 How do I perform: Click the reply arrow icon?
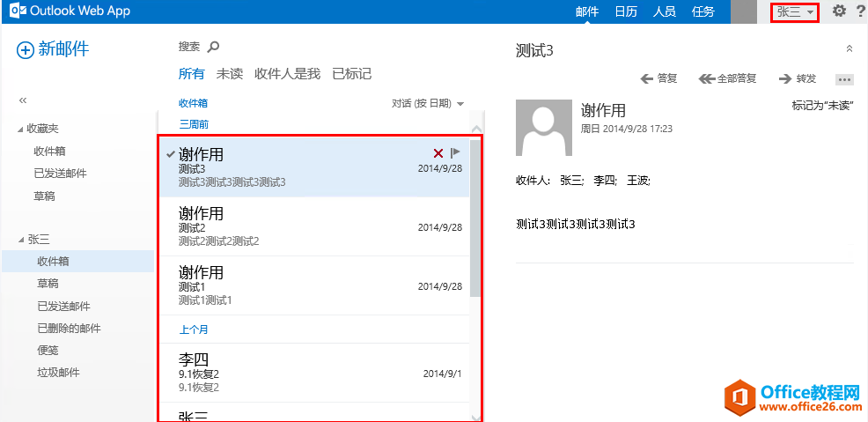click(x=647, y=78)
